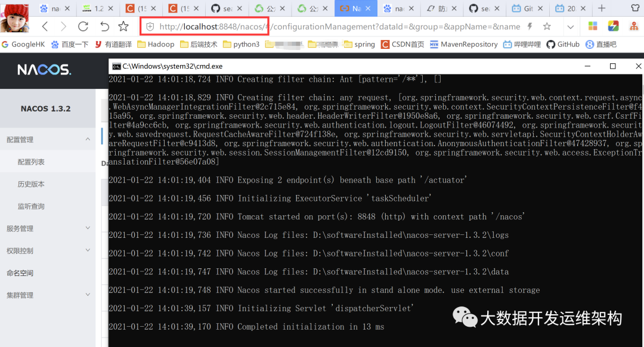Expand the 服务管理 menu
Viewport: 644px width, 347px height.
tap(48, 228)
